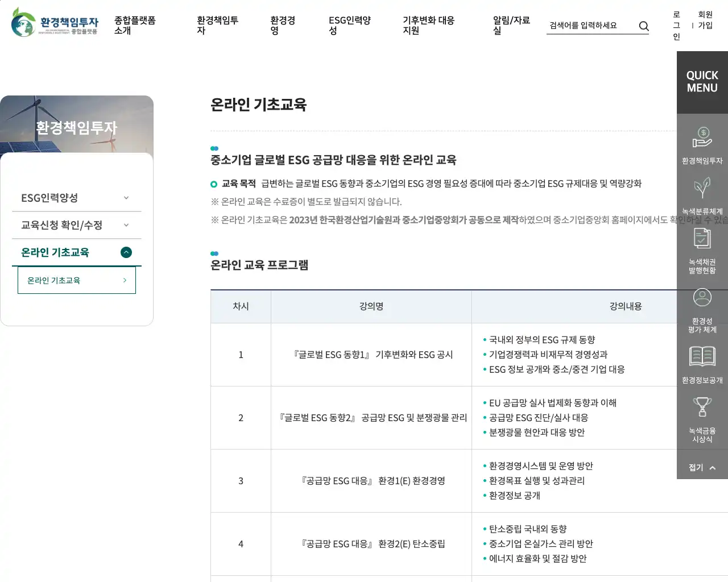Open the 알림/자료실 menu
This screenshot has height=582, width=728.
[511, 25]
